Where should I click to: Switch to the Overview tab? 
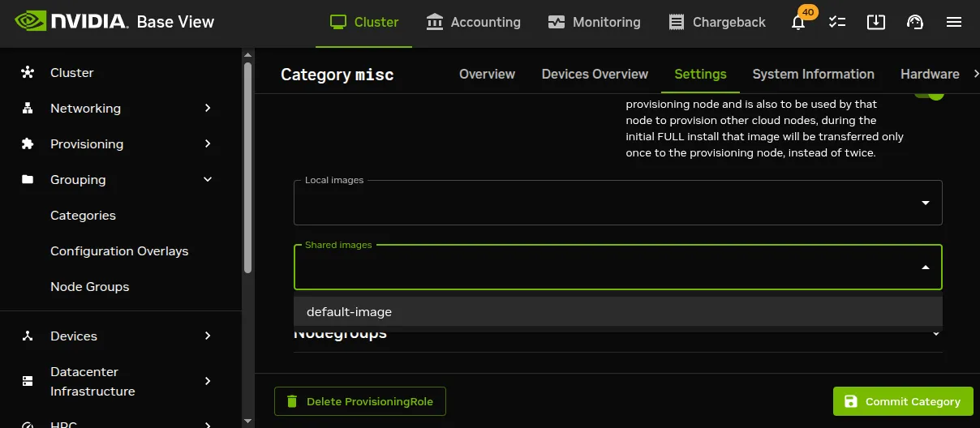487,74
